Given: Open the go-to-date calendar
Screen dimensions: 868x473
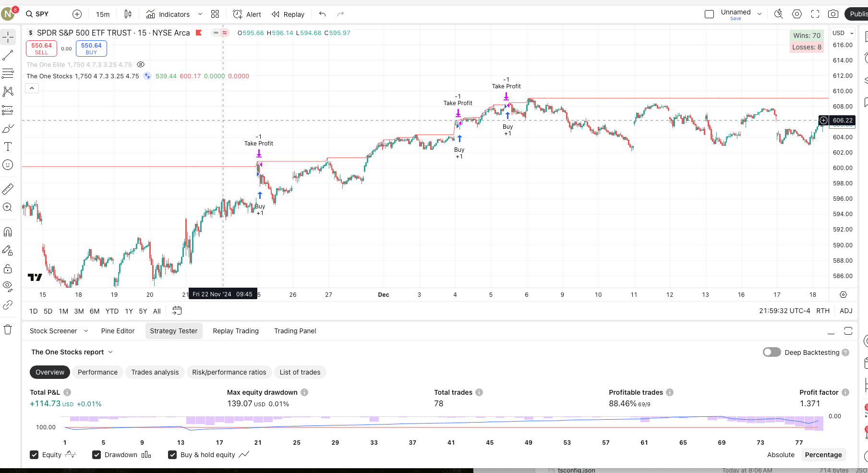Looking at the screenshot, I should click(x=177, y=311).
